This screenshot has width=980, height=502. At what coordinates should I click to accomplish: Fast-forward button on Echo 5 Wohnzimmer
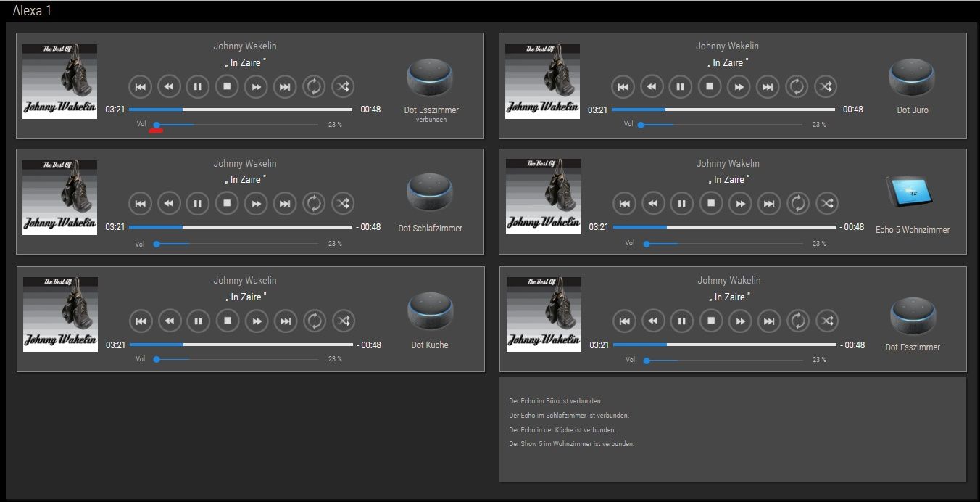tap(740, 204)
